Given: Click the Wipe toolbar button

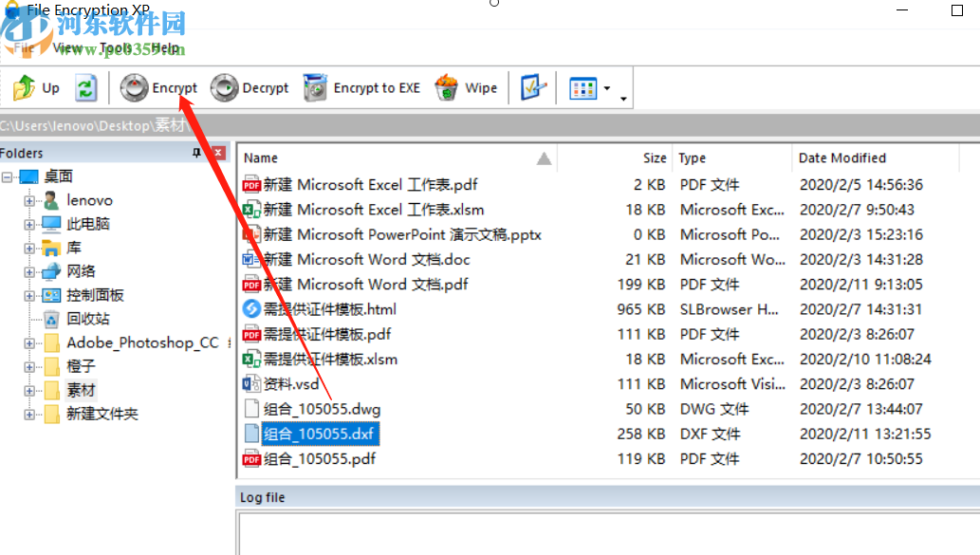Looking at the screenshot, I should click(x=466, y=87).
